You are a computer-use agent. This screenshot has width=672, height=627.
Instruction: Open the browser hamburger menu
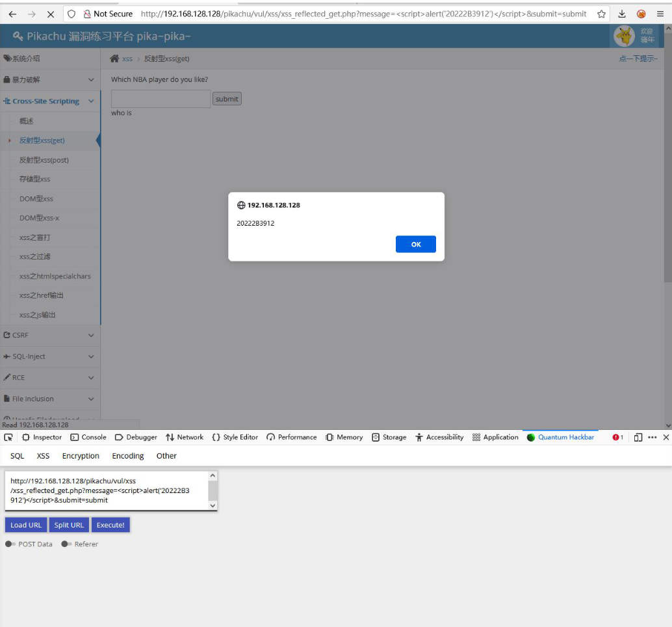[x=660, y=14]
